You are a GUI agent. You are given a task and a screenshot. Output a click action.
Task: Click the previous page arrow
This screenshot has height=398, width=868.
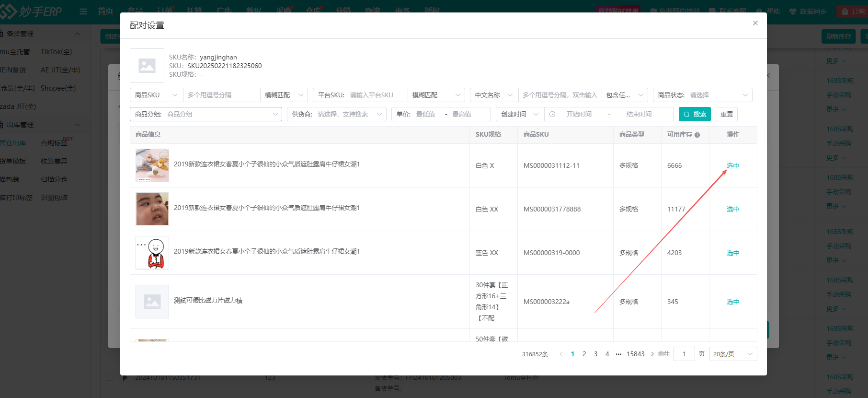[x=561, y=354]
